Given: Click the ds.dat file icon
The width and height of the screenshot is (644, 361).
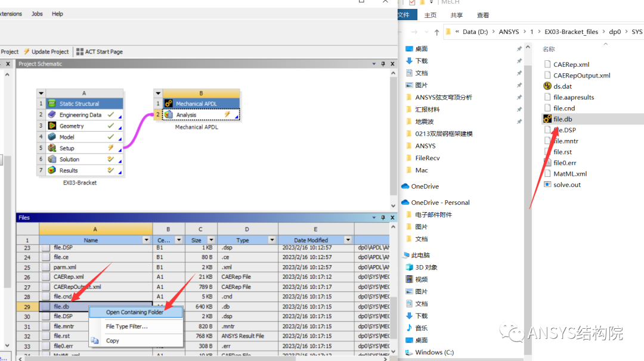Looking at the screenshot, I should (547, 85).
